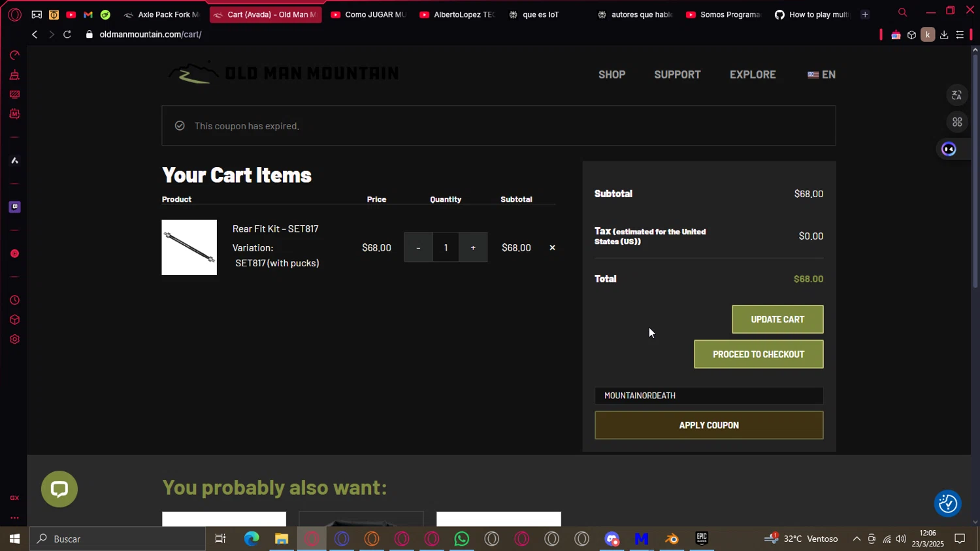Open the Gmail pinned tab

point(88,14)
